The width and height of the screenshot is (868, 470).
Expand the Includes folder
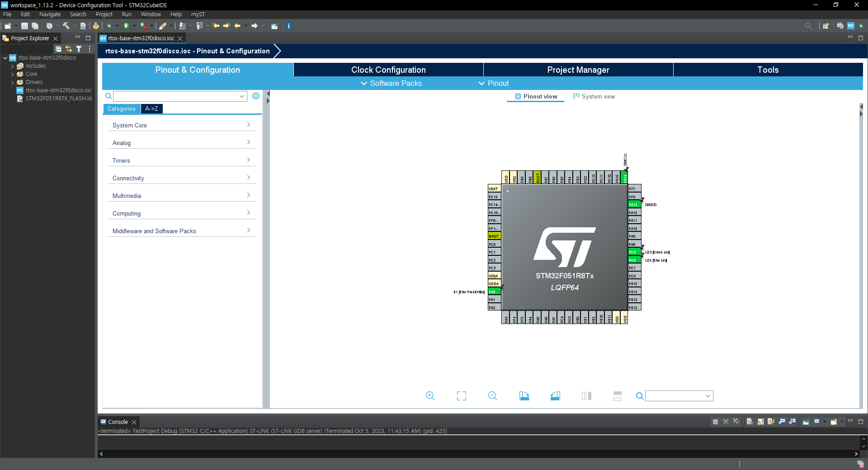pyautogui.click(x=13, y=66)
